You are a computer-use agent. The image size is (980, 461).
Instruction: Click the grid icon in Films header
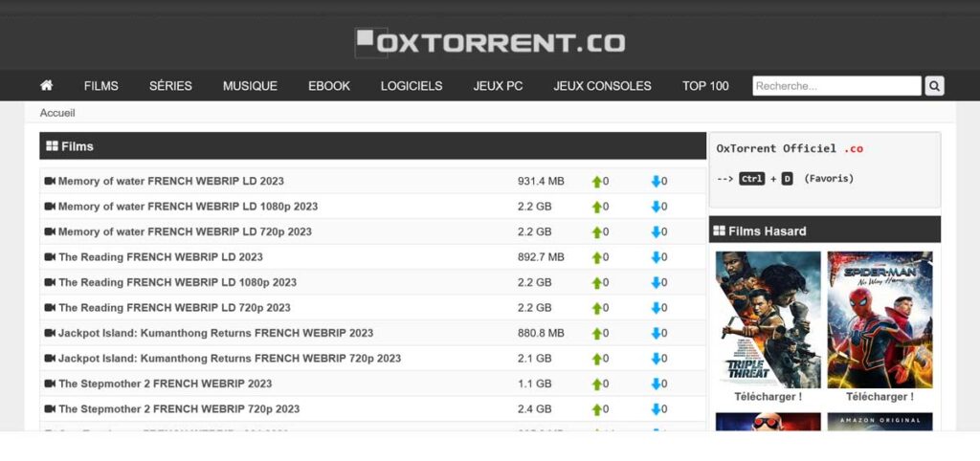52,146
